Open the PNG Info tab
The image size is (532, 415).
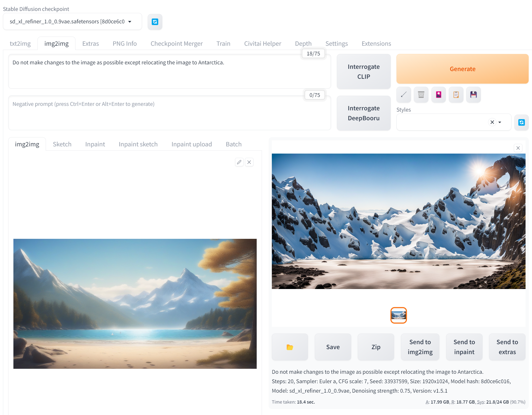point(125,43)
